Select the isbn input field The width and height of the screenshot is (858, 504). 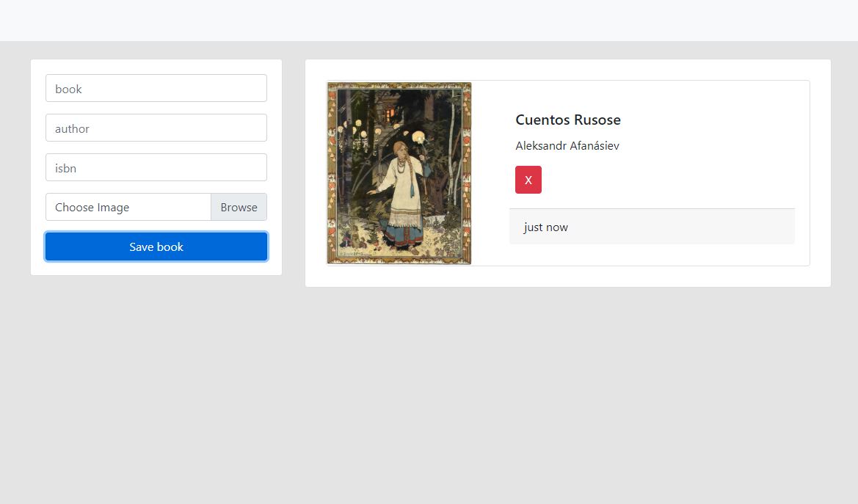(x=156, y=167)
